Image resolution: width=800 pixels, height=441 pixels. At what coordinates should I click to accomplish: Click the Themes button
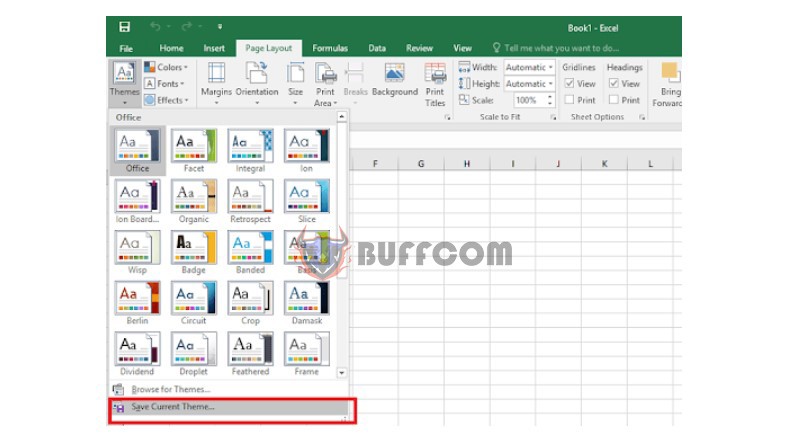[x=124, y=84]
